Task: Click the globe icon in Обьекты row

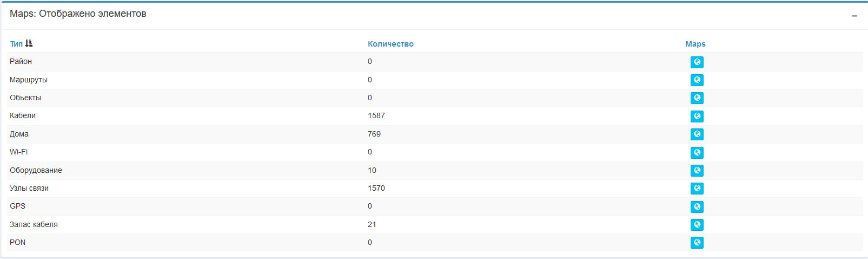Action: pos(697,98)
